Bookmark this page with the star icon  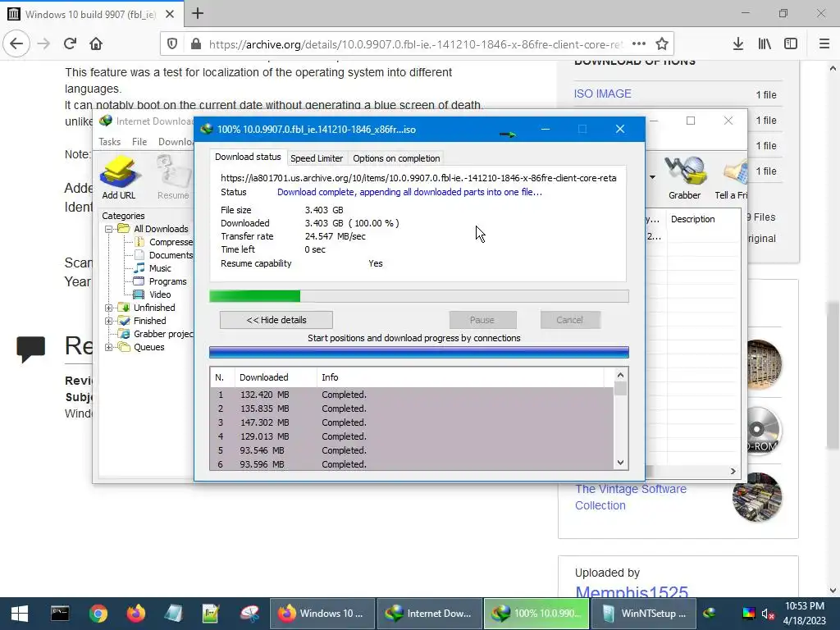tap(662, 44)
